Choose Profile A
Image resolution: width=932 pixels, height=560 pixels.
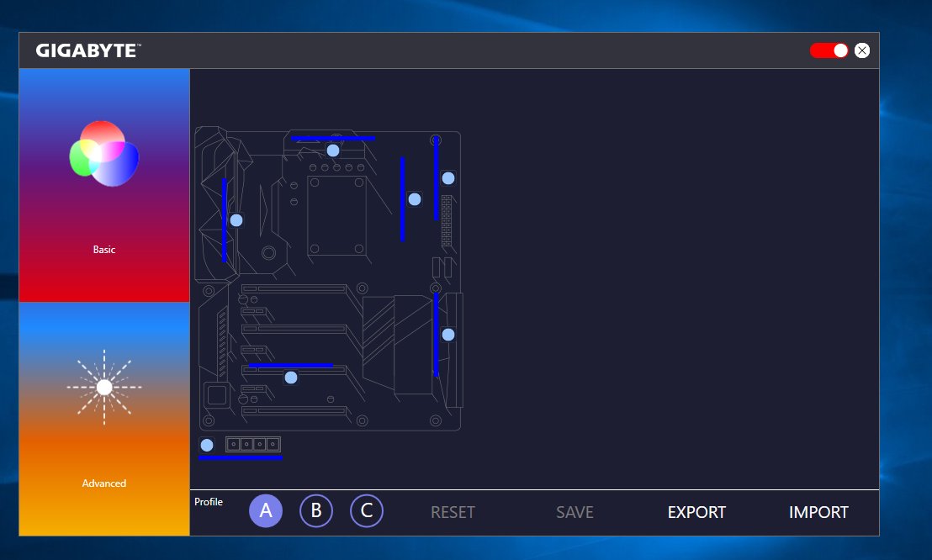(x=266, y=510)
